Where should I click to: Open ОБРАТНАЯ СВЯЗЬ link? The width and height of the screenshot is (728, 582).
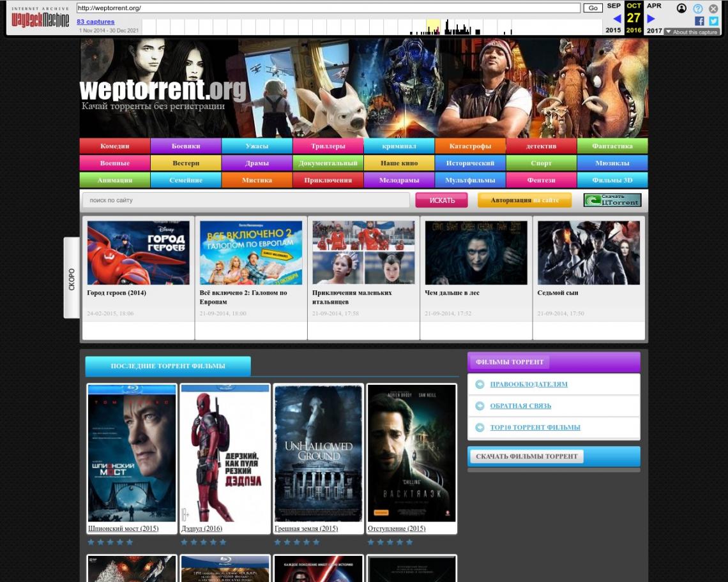(x=520, y=406)
